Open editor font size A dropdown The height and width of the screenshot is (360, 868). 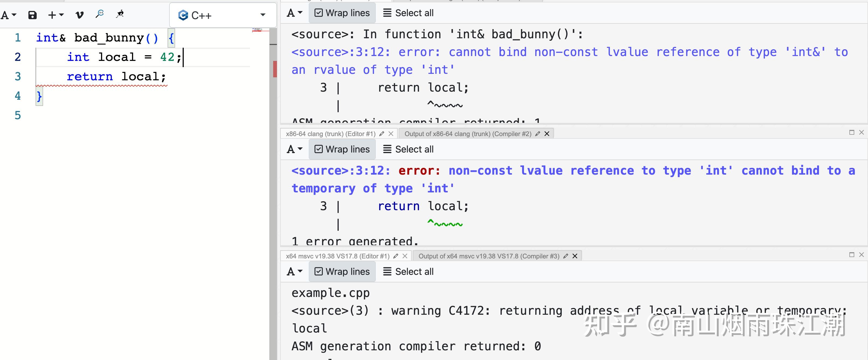pos(8,15)
